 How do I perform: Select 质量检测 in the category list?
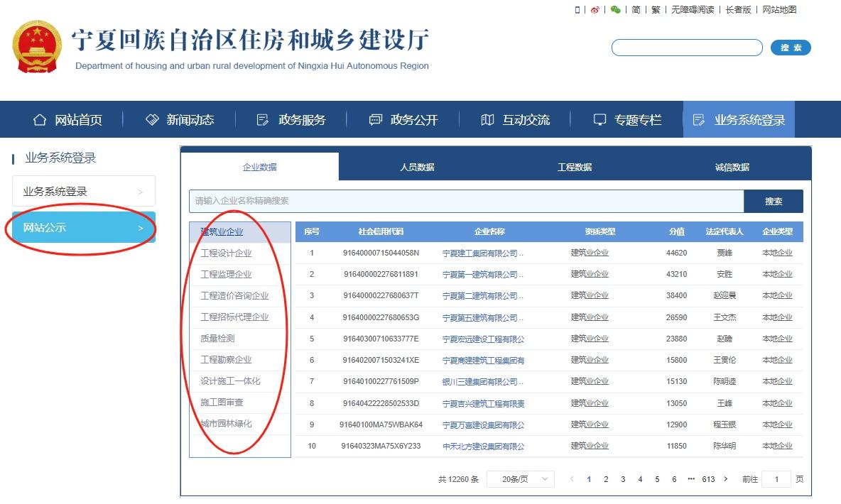tap(240, 339)
